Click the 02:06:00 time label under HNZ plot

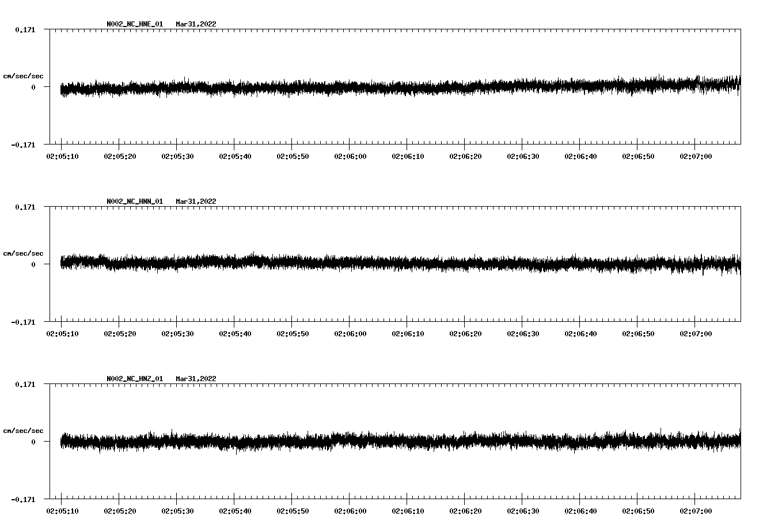pyautogui.click(x=350, y=511)
